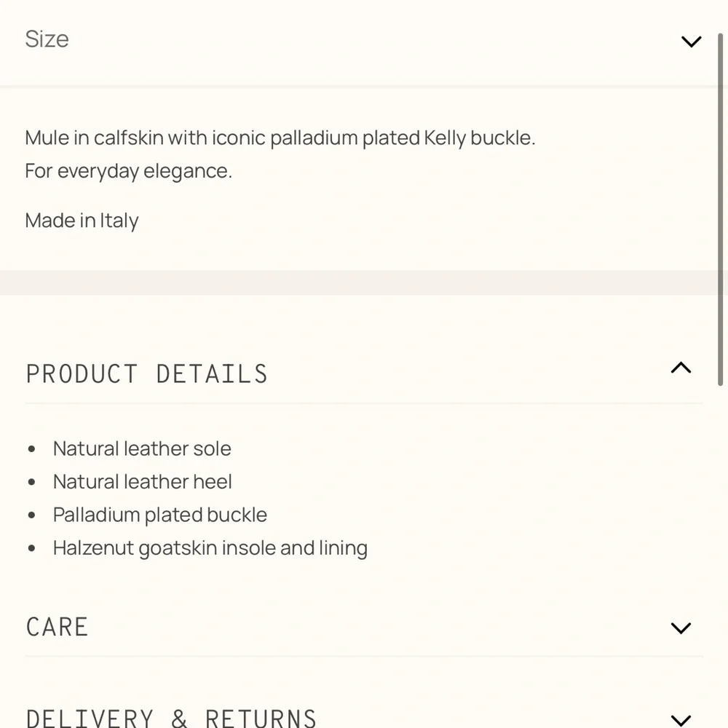This screenshot has width=728, height=728.
Task: Open the DELIVERY & RETURNS heading
Action: 171,718
